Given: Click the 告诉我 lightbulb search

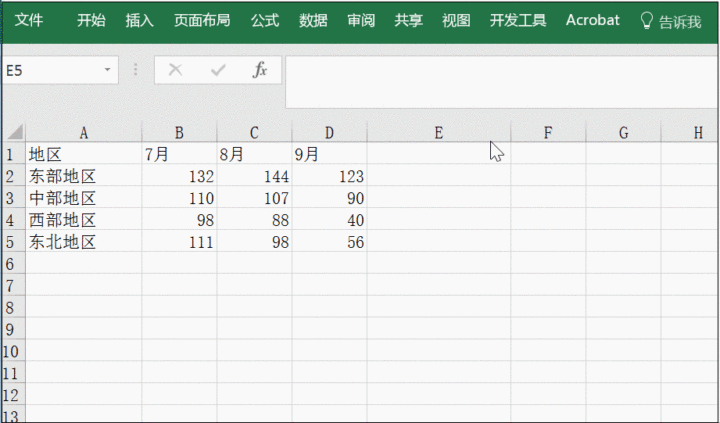Looking at the screenshot, I should [x=671, y=21].
